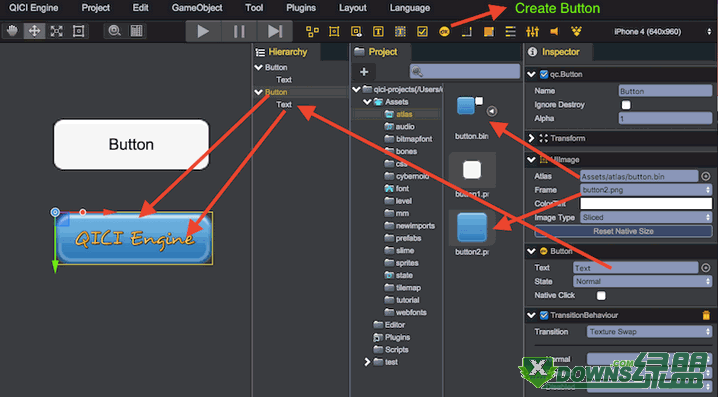Click the white ColorTint swatch
The height and width of the screenshot is (397, 718).
coord(646,203)
